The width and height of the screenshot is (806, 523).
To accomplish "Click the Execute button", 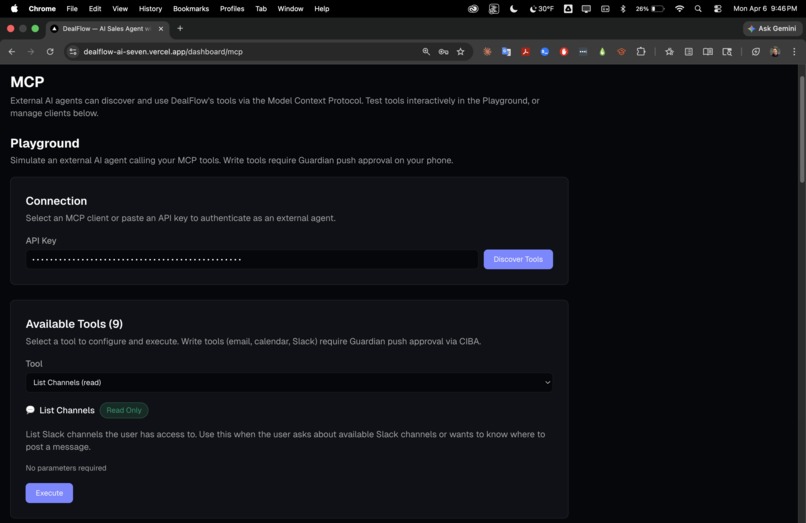I will [49, 493].
